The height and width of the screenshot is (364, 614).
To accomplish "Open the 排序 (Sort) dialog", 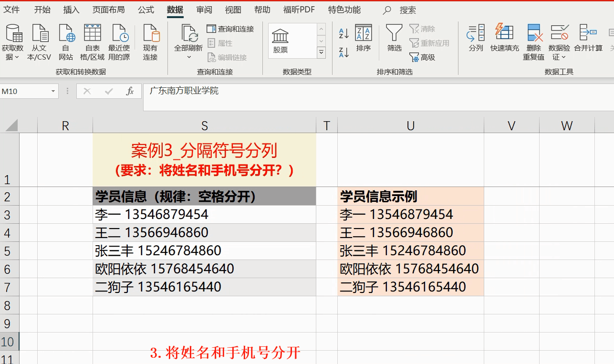I will pyautogui.click(x=364, y=38).
